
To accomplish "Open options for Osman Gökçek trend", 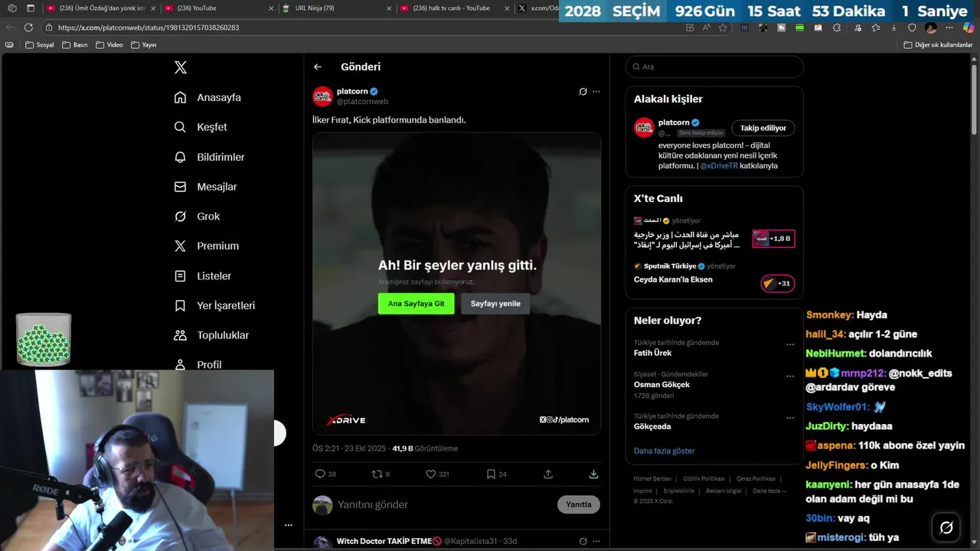I will (790, 376).
